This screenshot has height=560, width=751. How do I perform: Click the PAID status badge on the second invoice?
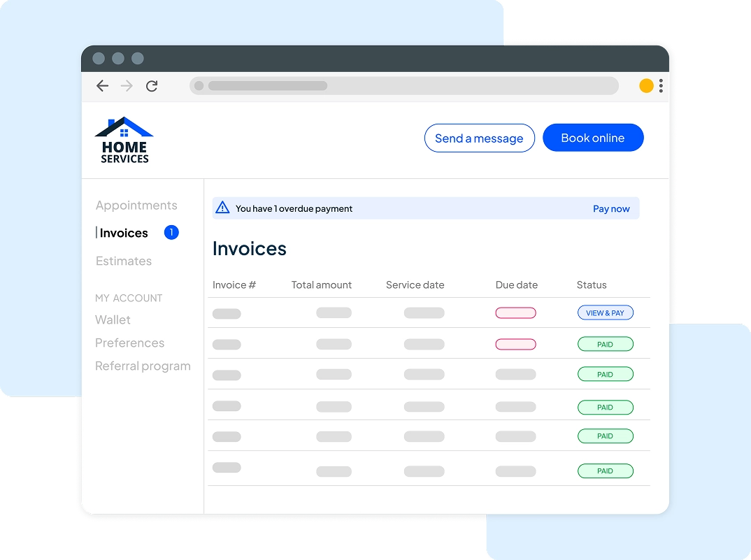tap(605, 344)
